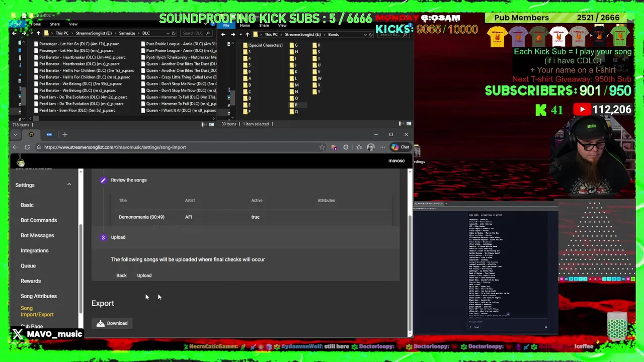
Task: Download the song list export
Action: [112, 323]
